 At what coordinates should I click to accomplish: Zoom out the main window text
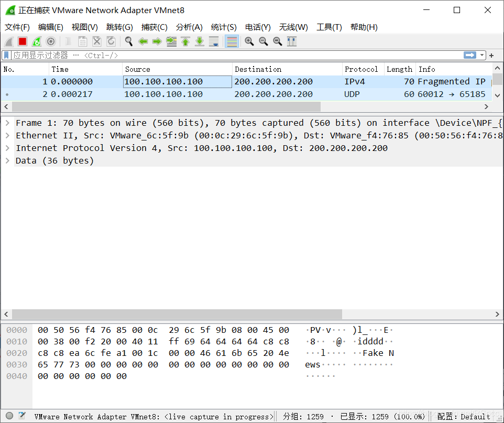click(264, 41)
